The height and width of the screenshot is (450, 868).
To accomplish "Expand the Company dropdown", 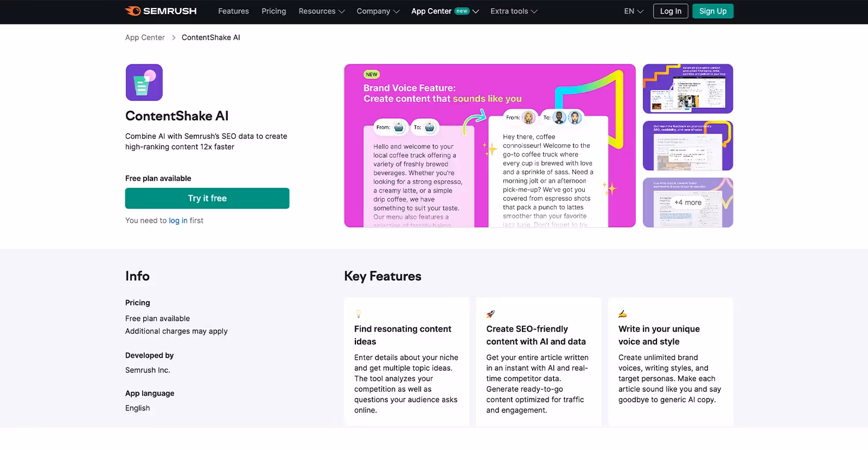I will tap(378, 11).
